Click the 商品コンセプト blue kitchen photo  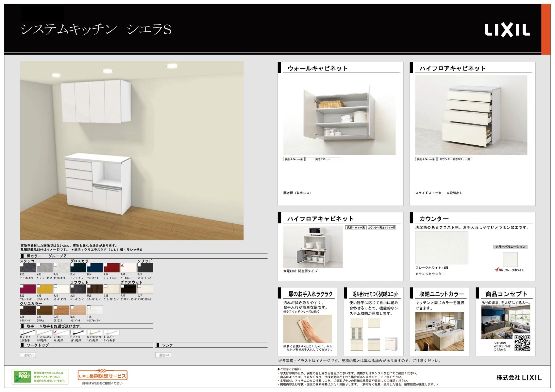506,323
